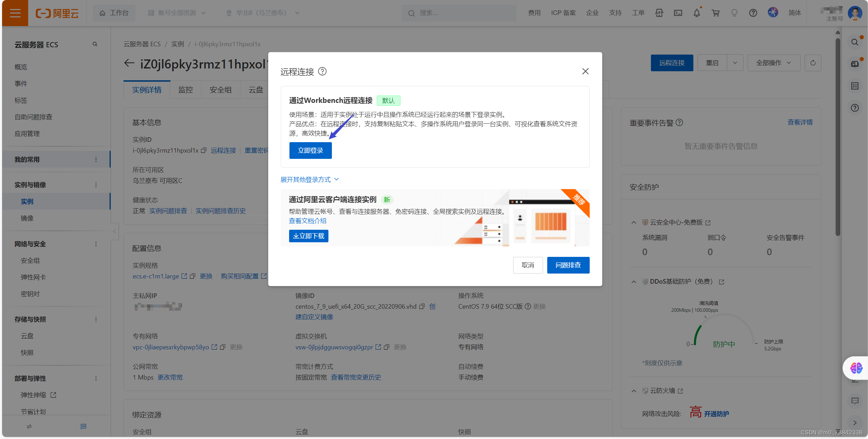Switch to 监控 tab

(x=185, y=90)
